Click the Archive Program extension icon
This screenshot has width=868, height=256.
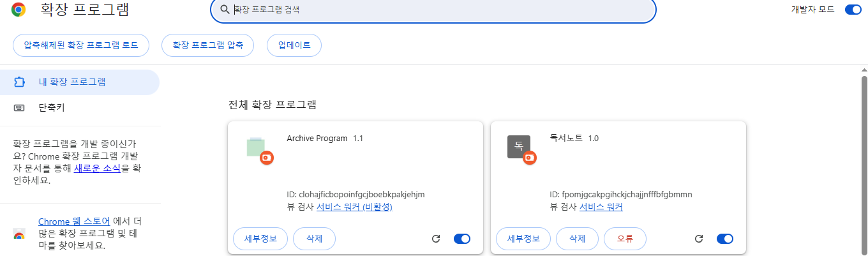click(x=255, y=147)
